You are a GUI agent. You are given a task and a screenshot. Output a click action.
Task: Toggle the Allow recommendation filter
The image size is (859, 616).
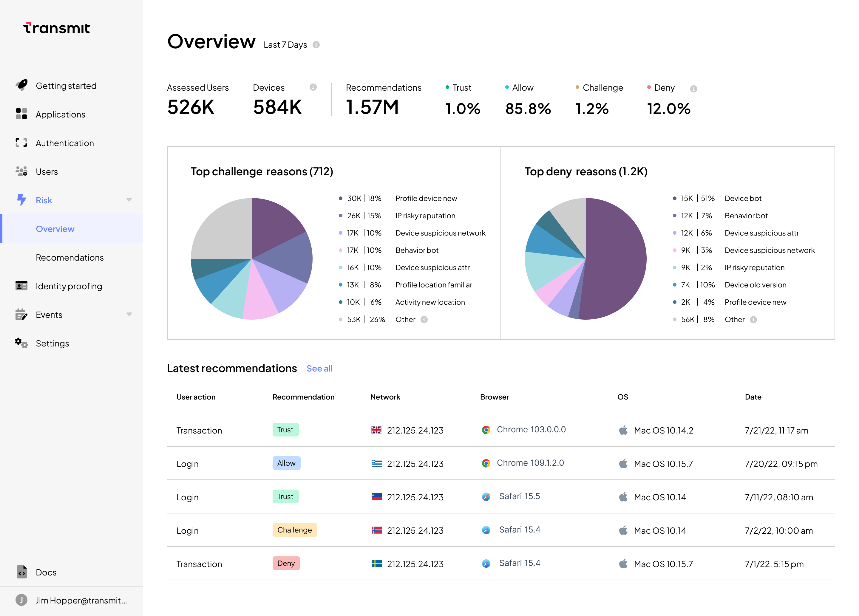click(522, 88)
